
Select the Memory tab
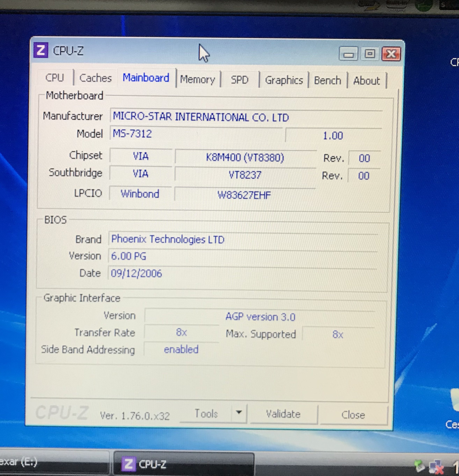point(197,80)
